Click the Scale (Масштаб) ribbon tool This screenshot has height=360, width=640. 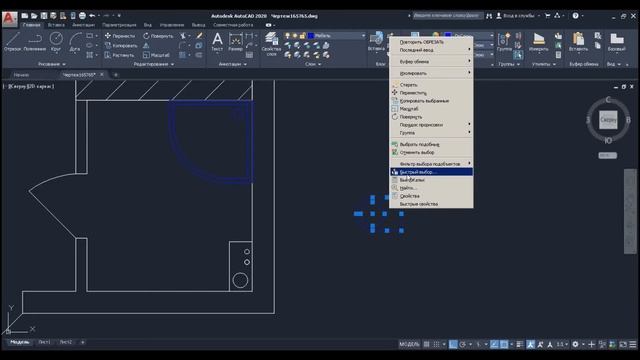click(x=156, y=55)
